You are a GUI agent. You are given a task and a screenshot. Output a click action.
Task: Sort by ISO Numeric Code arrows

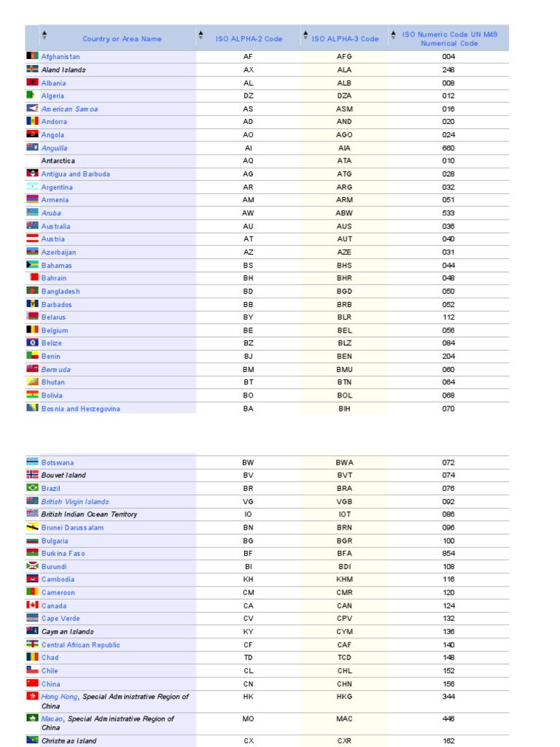pos(394,34)
